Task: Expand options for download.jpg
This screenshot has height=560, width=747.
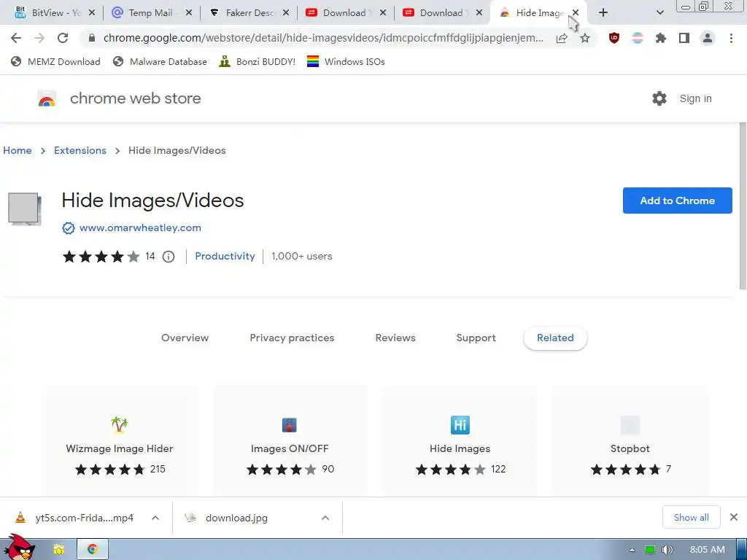Action: (x=325, y=518)
